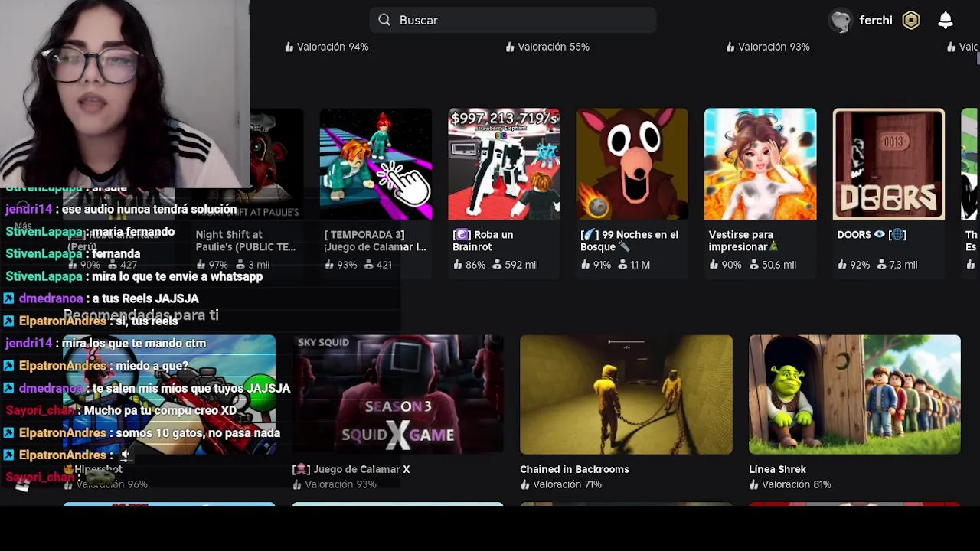
Task: Click the streamer webcam overlay
Action: pyautogui.click(x=125, y=93)
